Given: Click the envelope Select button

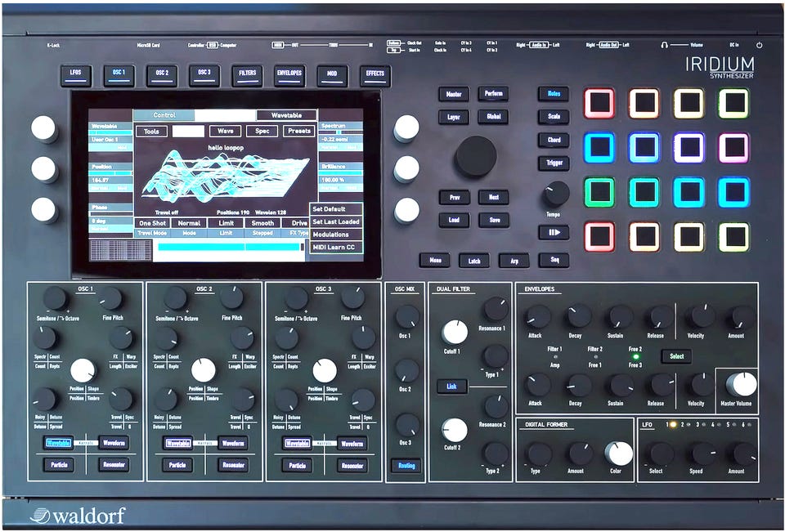Looking at the screenshot, I should pyautogui.click(x=676, y=356).
